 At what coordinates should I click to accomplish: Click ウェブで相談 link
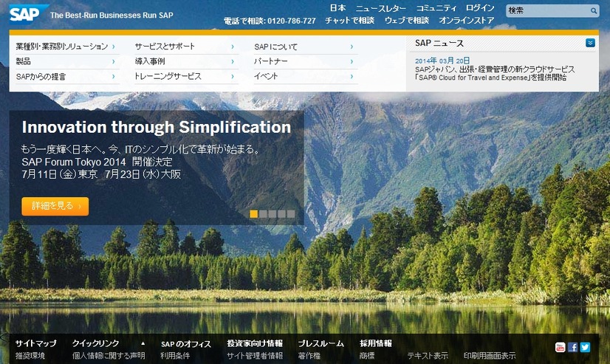coord(406,20)
